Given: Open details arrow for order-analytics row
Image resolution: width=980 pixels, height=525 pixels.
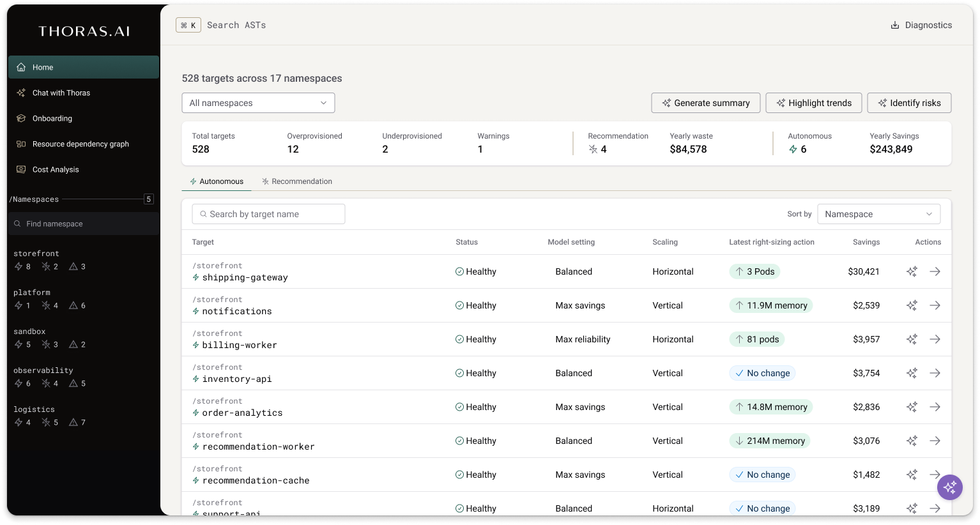Looking at the screenshot, I should point(935,407).
